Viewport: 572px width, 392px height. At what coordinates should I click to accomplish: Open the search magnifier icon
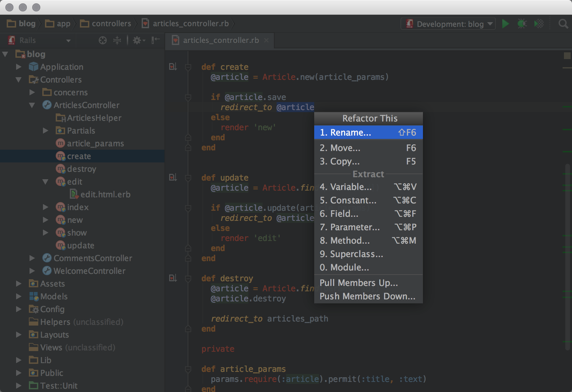point(563,24)
